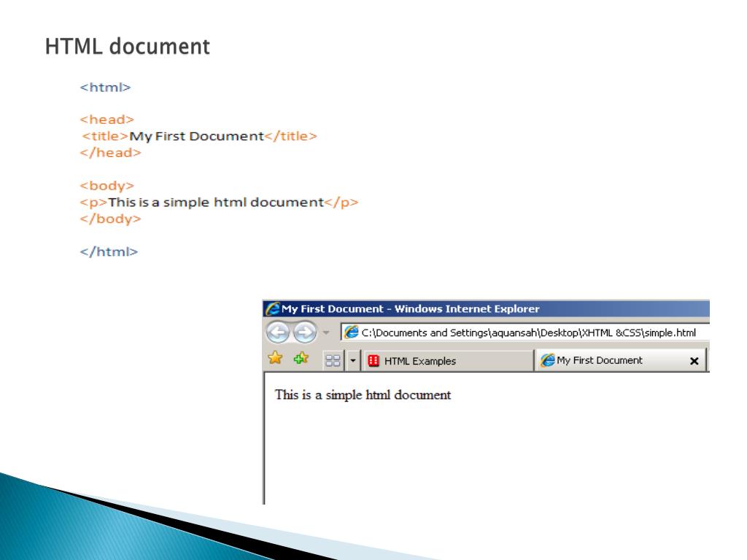747x560 pixels.
Task: Click the Back arrow in Internet Explorer
Action: point(278,332)
